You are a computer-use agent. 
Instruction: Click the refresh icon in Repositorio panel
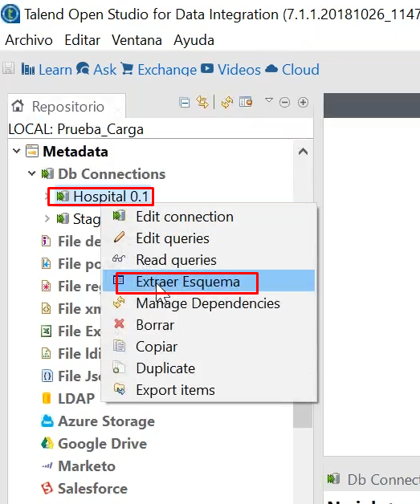[x=227, y=103]
